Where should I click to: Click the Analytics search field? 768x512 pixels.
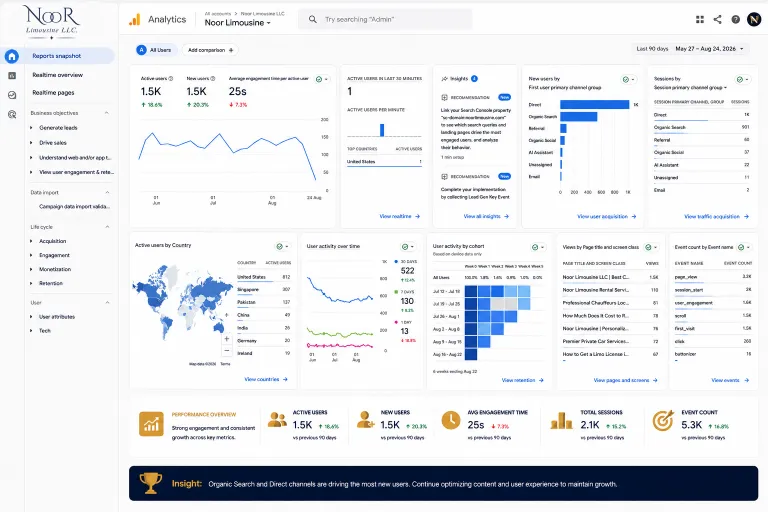click(386, 20)
